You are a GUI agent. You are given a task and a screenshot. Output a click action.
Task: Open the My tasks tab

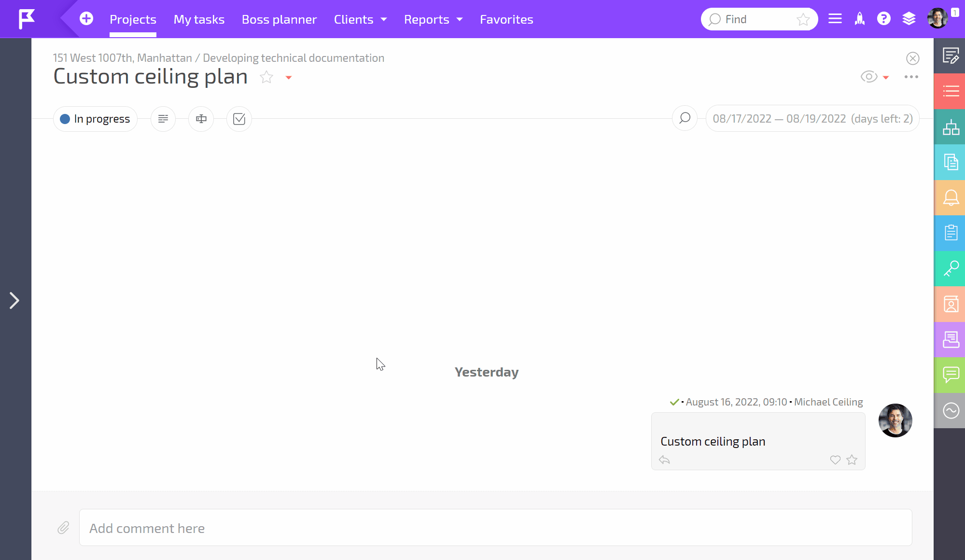(199, 19)
